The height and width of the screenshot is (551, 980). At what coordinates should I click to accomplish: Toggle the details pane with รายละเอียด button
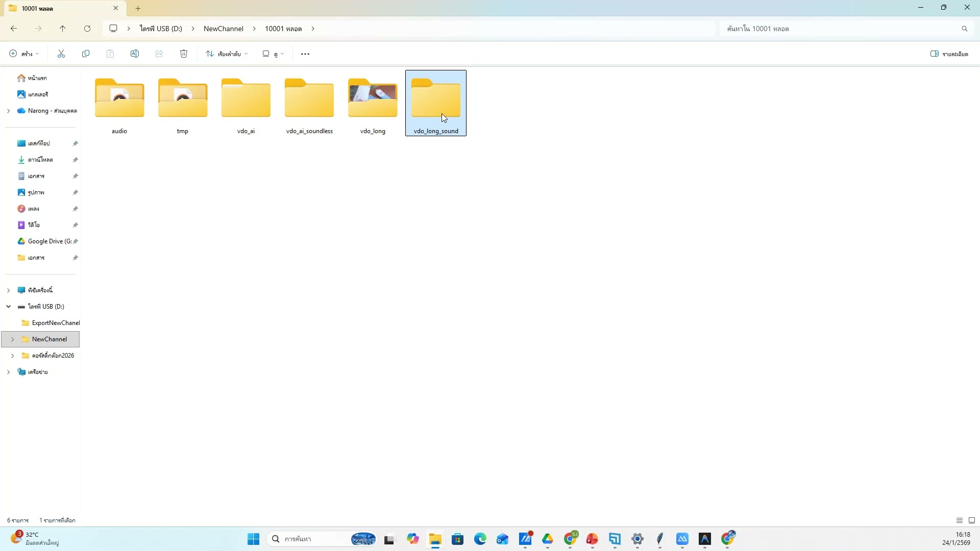pyautogui.click(x=950, y=54)
